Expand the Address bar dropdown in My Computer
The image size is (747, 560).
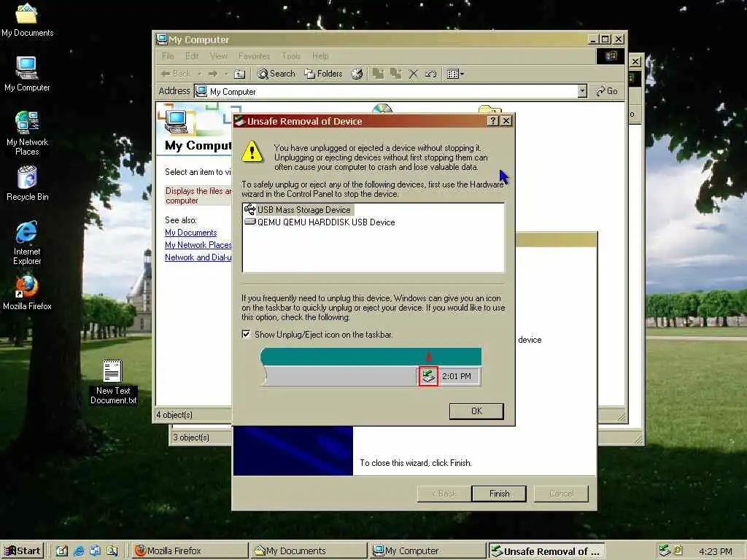point(582,91)
